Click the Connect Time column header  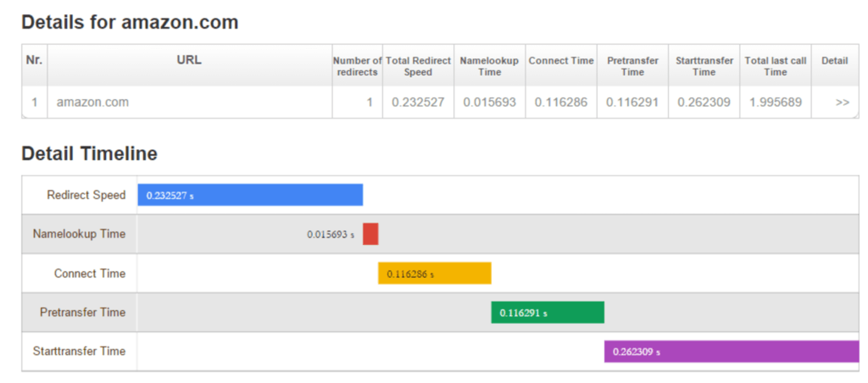[x=561, y=61]
